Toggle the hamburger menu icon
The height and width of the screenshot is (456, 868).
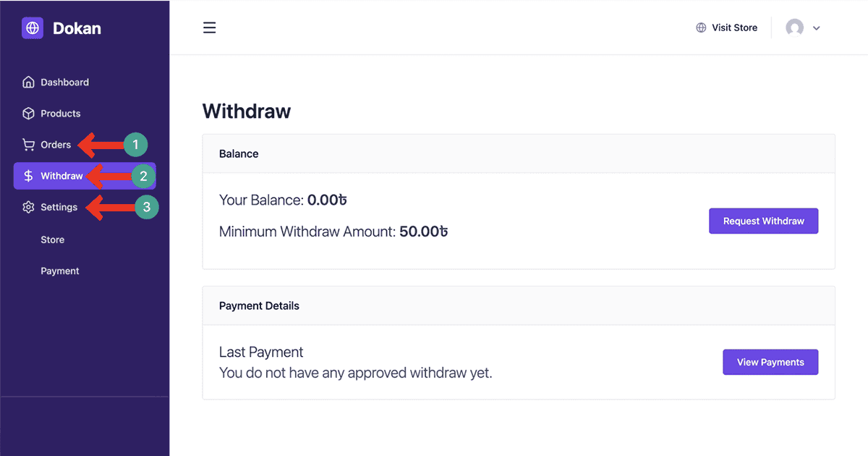click(210, 28)
